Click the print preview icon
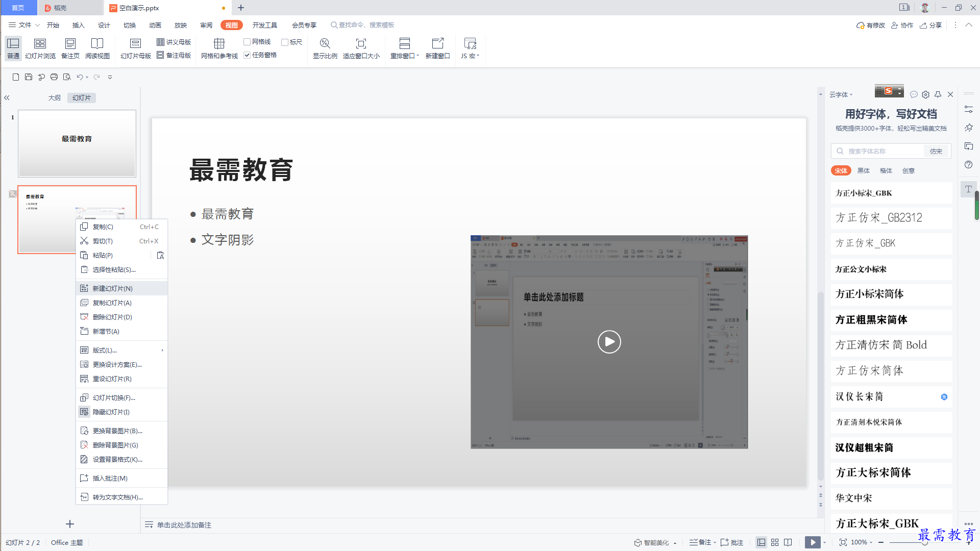This screenshot has width=980, height=551. (x=67, y=77)
